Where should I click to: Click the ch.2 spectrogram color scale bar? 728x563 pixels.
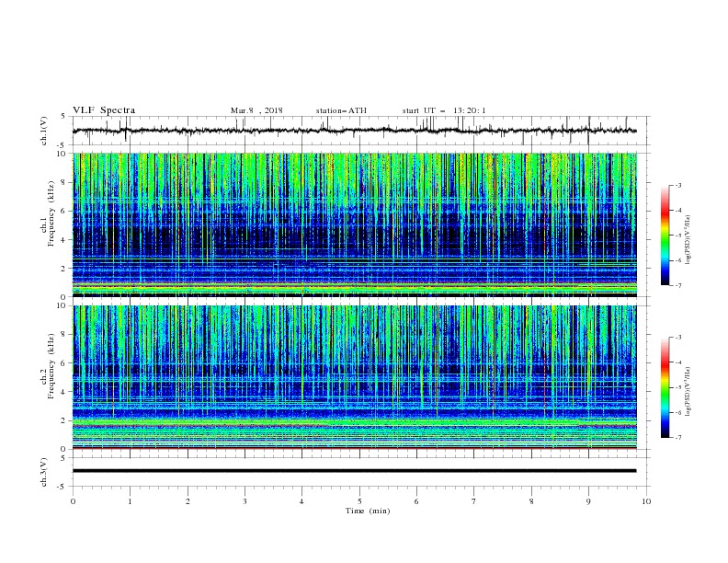(x=665, y=387)
